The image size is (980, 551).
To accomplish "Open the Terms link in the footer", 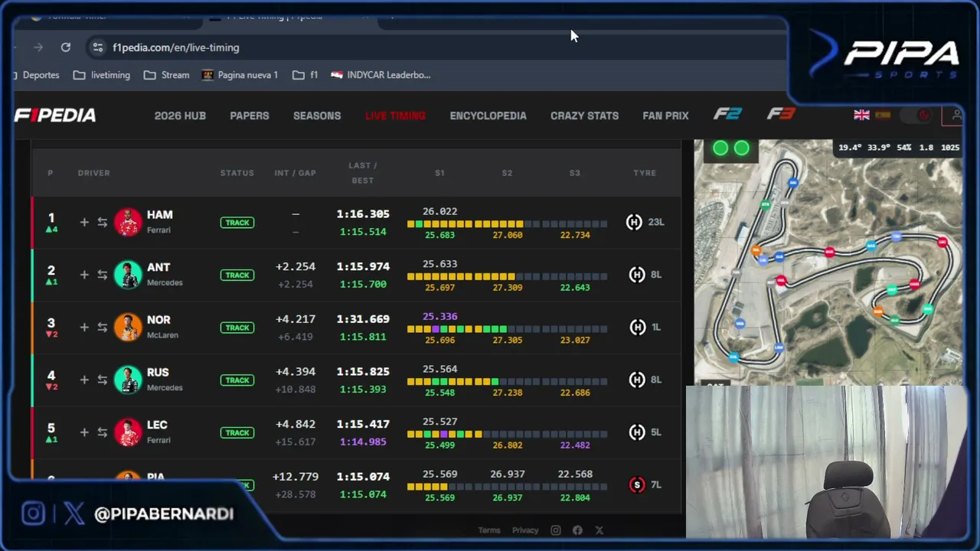I will coord(489,530).
